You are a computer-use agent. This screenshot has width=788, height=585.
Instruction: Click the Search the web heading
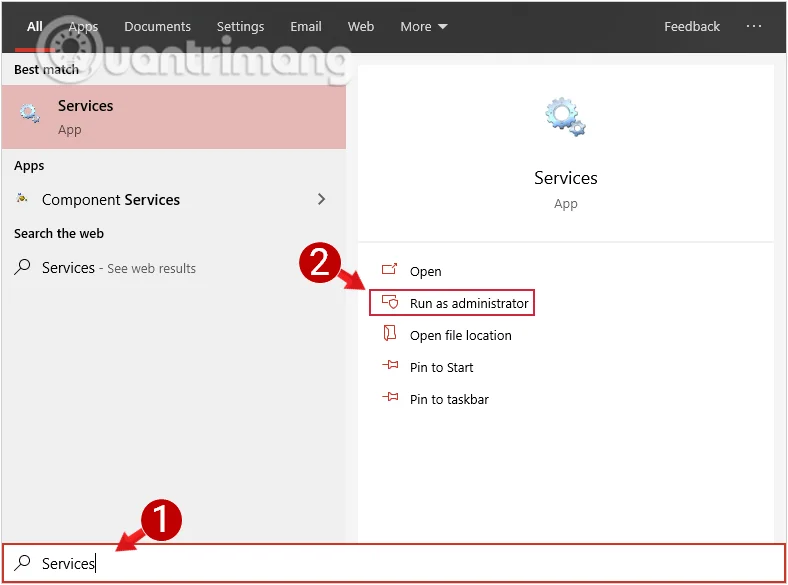59,233
